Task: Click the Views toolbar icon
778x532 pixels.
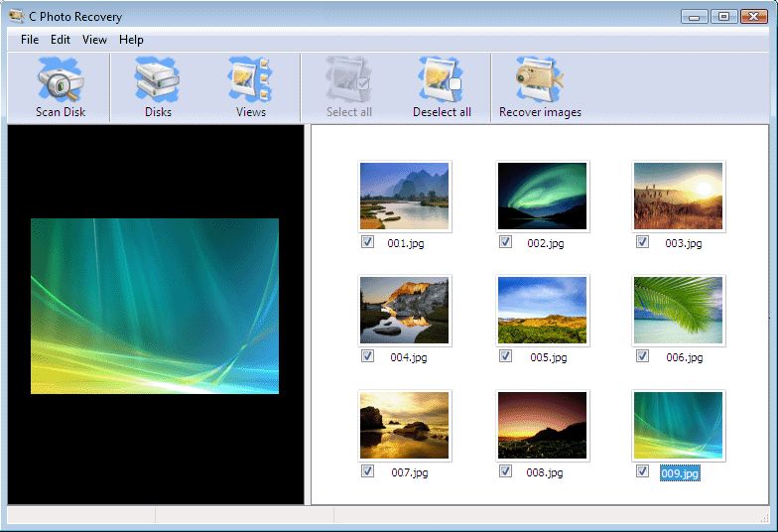Action: click(250, 79)
